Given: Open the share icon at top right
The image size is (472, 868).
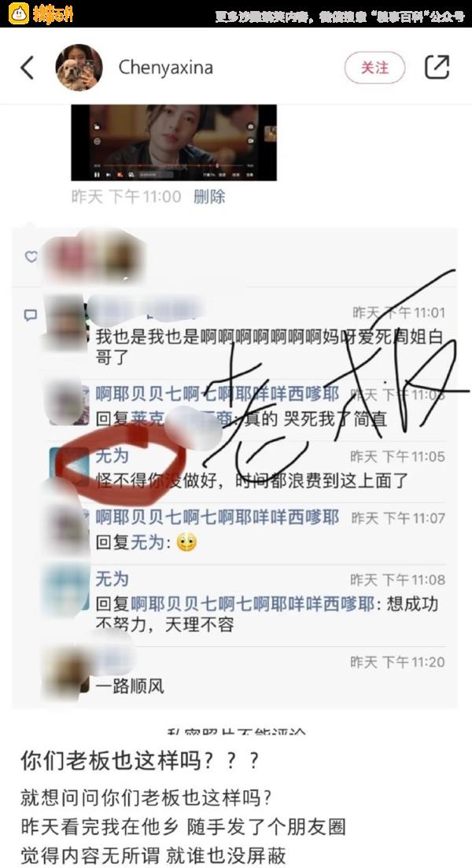Looking at the screenshot, I should [437, 68].
